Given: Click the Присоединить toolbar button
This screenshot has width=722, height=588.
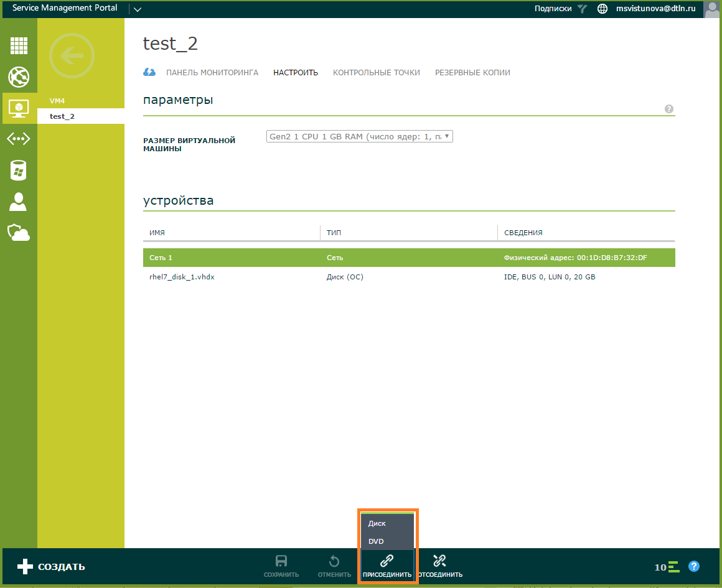Looking at the screenshot, I should click(x=387, y=566).
